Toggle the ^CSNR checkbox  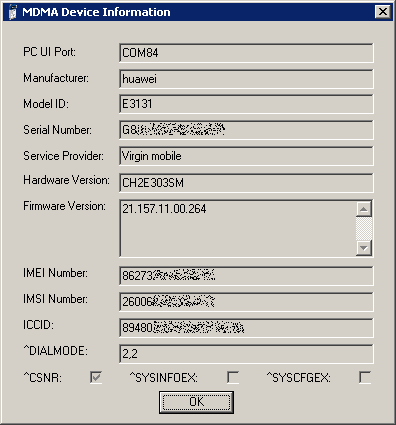(96, 377)
